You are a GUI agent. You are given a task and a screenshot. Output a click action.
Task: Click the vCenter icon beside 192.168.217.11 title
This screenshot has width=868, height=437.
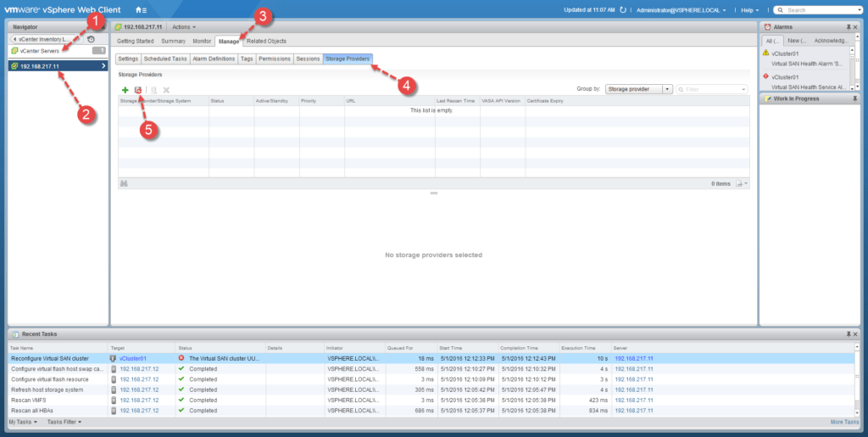click(118, 26)
